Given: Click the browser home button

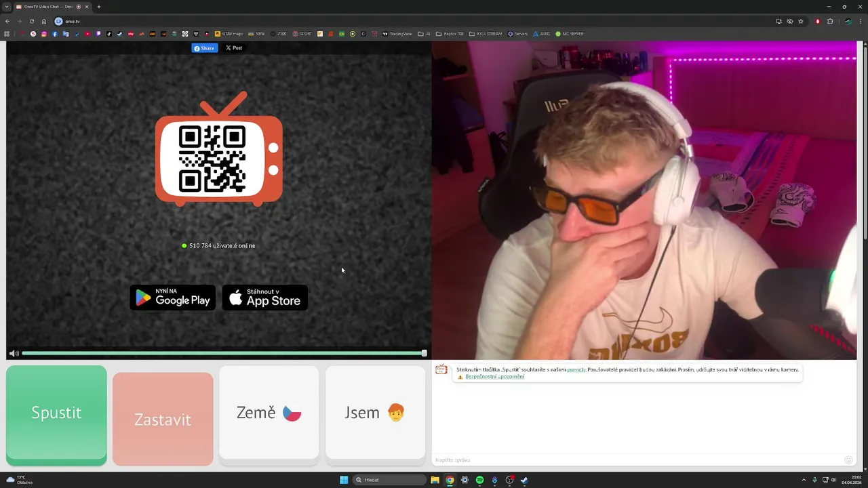Looking at the screenshot, I should [44, 21].
